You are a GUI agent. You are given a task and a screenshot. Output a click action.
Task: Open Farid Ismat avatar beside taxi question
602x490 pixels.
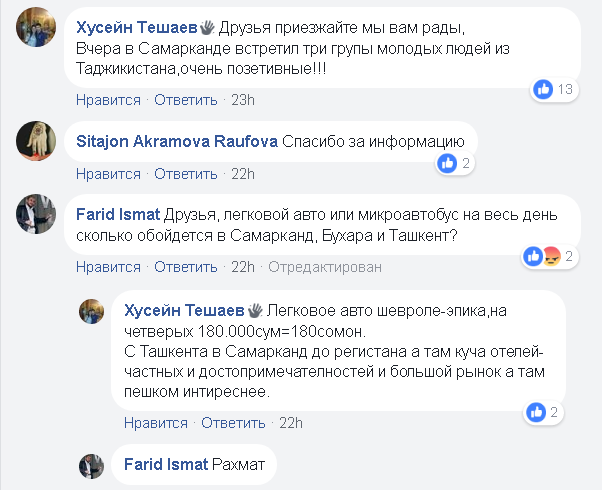[36, 214]
